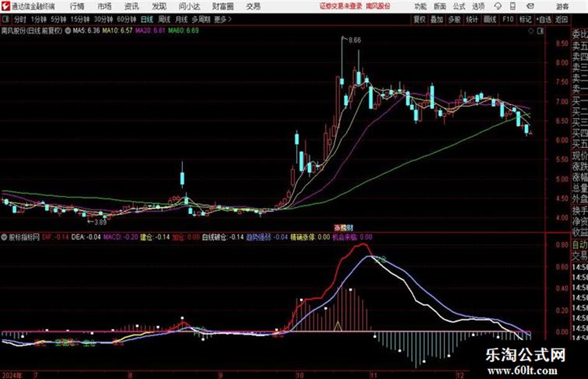Click the 叠加 overlay button

[x=437, y=19]
